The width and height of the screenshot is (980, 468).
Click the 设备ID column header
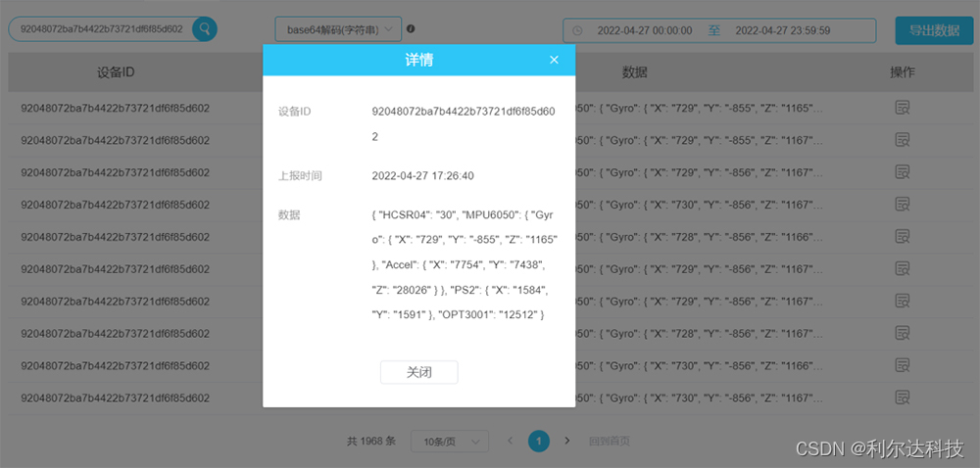point(116,72)
